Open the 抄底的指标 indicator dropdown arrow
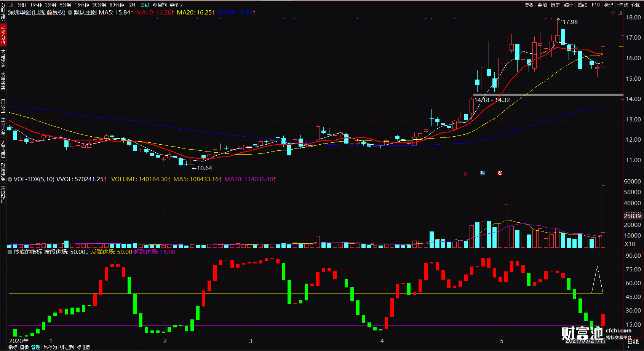 (10, 252)
